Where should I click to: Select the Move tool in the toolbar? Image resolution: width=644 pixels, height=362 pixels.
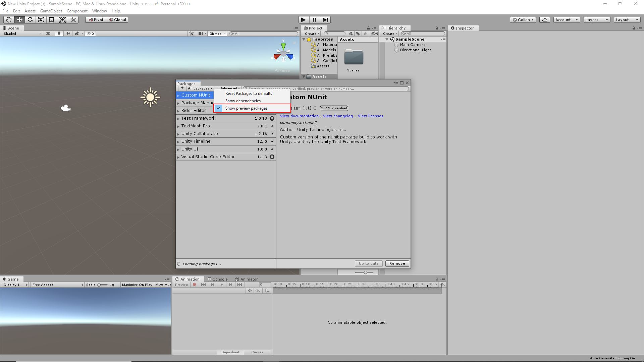(19, 20)
